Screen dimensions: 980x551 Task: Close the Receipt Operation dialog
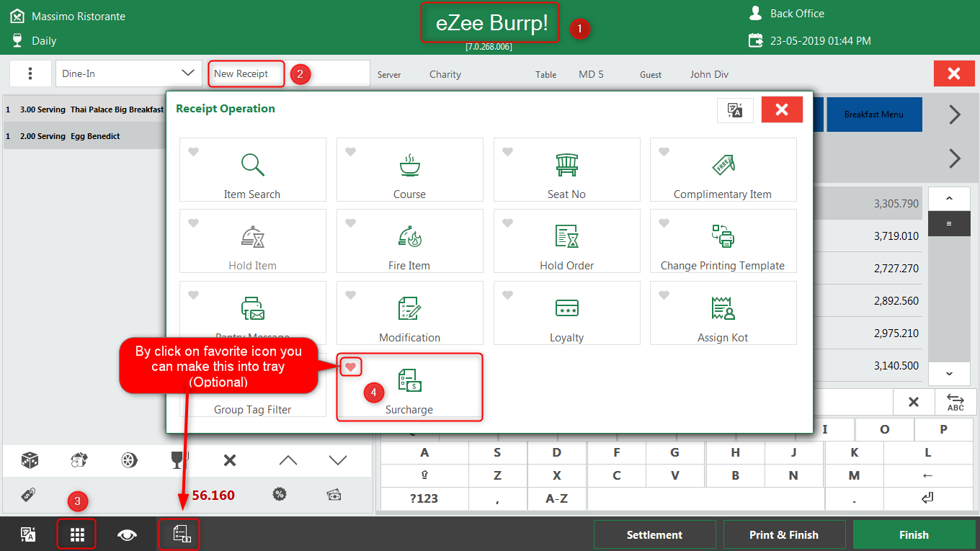point(782,110)
